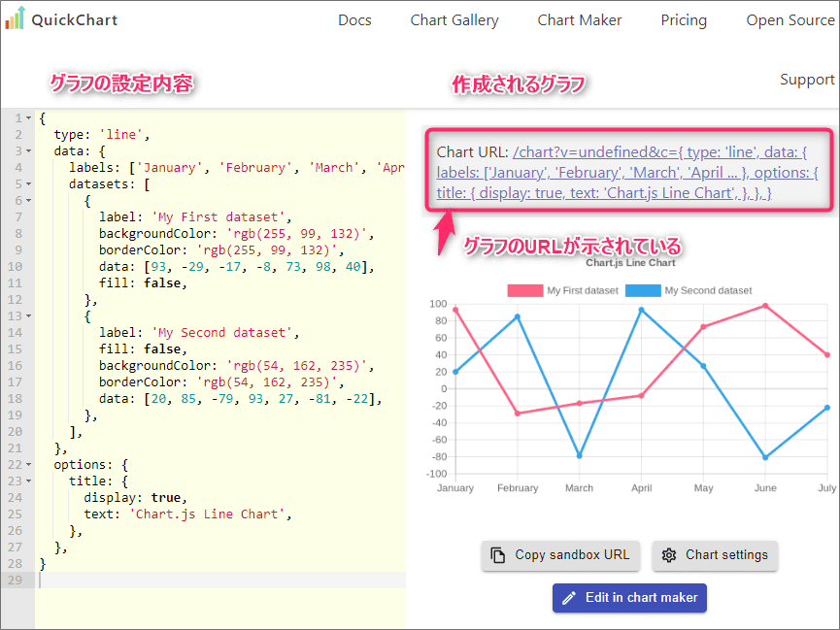
Task: Collapse the code fold at line 1
Action: (28, 117)
